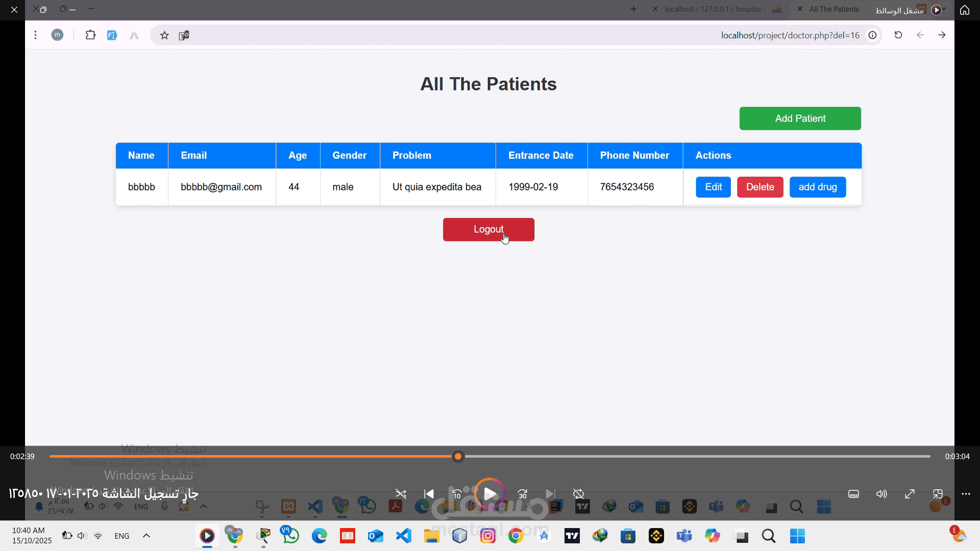Open Copilot from the taskbar

pos(713,536)
